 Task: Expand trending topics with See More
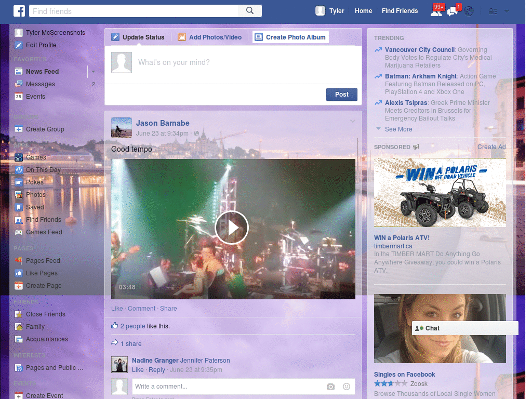click(x=398, y=129)
